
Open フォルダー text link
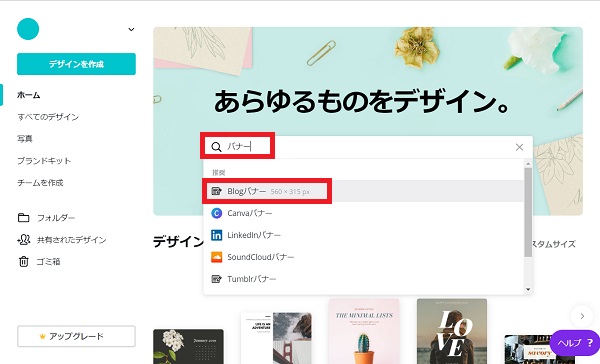point(56,218)
